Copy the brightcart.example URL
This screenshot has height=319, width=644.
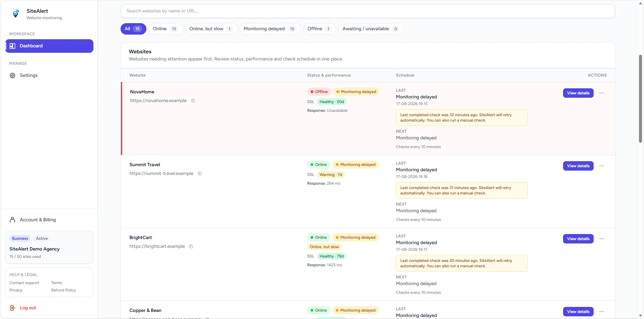coord(191,246)
